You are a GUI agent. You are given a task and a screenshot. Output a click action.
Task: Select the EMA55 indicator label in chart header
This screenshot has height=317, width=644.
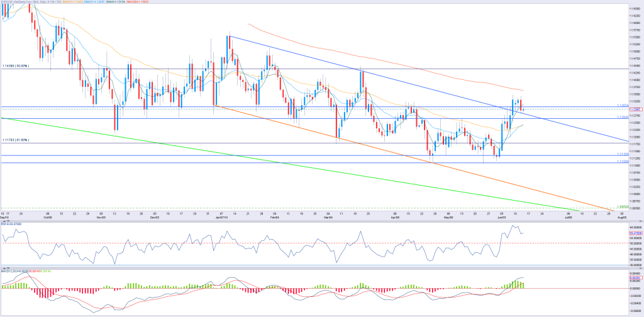click(73, 2)
